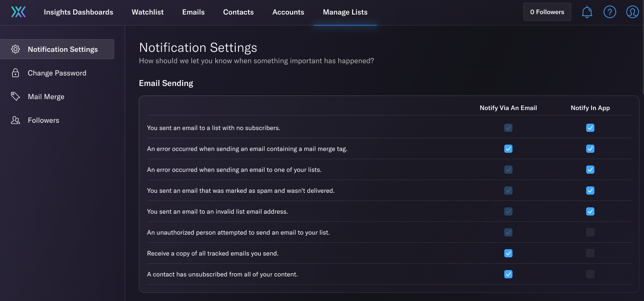This screenshot has height=301, width=644.
Task: Uncheck in-app notification for spam-marked email
Action: pyautogui.click(x=590, y=191)
